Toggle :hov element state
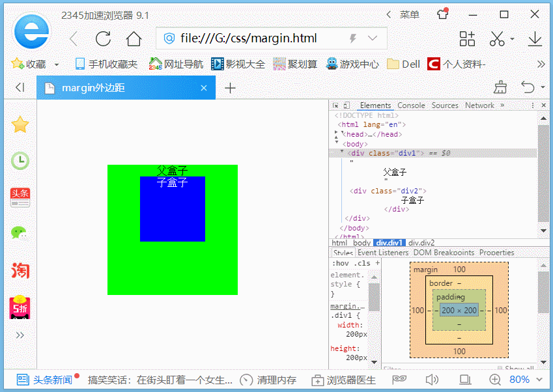This screenshot has width=553, height=392. [x=341, y=263]
